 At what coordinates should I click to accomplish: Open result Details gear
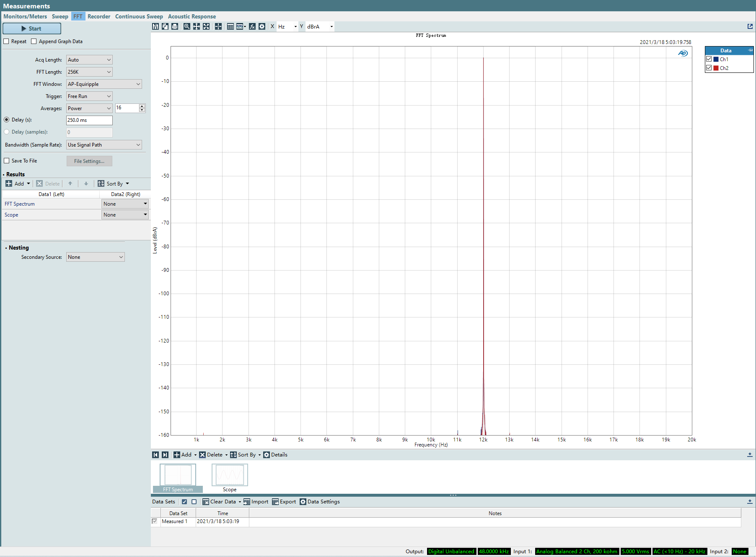(x=275, y=455)
